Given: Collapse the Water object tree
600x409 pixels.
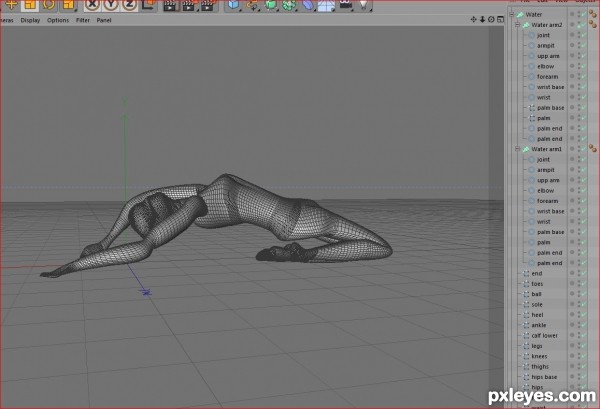Looking at the screenshot, I should [512, 15].
